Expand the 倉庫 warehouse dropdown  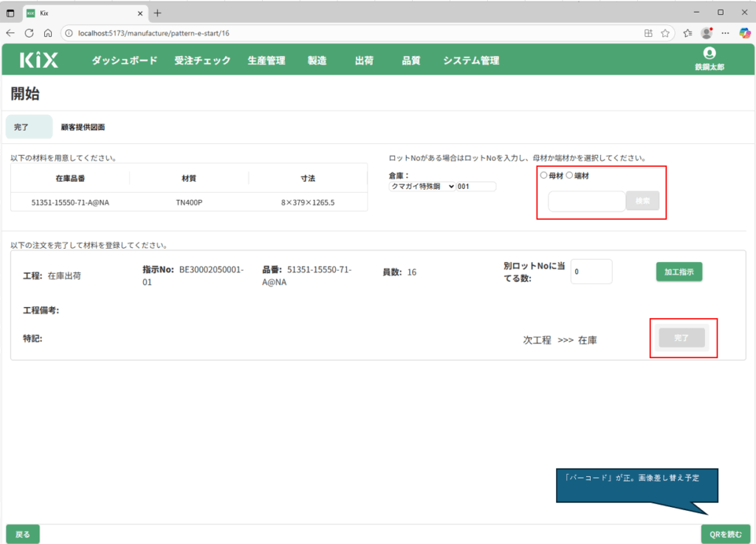(x=422, y=187)
